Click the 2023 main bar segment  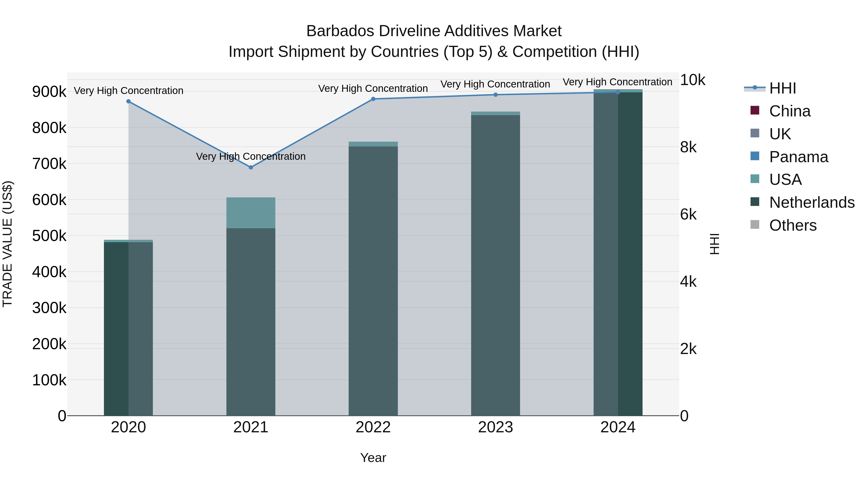point(495,265)
